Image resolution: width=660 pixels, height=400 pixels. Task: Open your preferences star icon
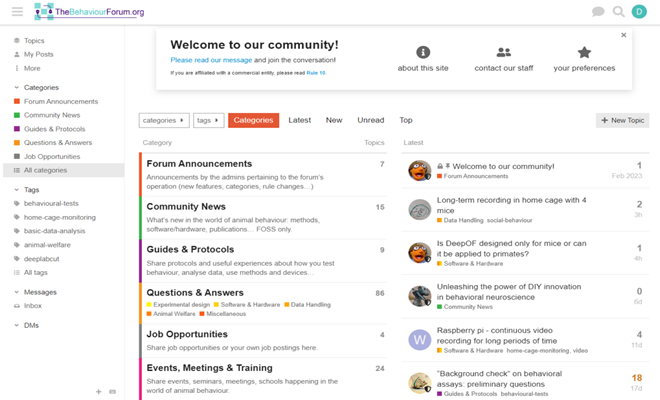[x=584, y=52]
